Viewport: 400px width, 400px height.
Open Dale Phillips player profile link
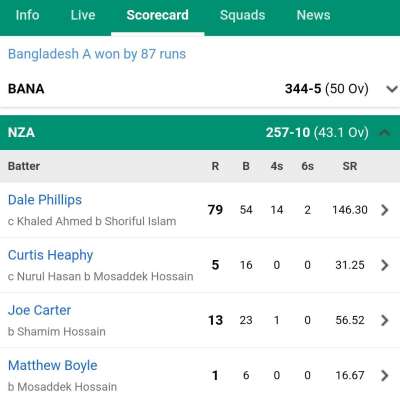(45, 200)
